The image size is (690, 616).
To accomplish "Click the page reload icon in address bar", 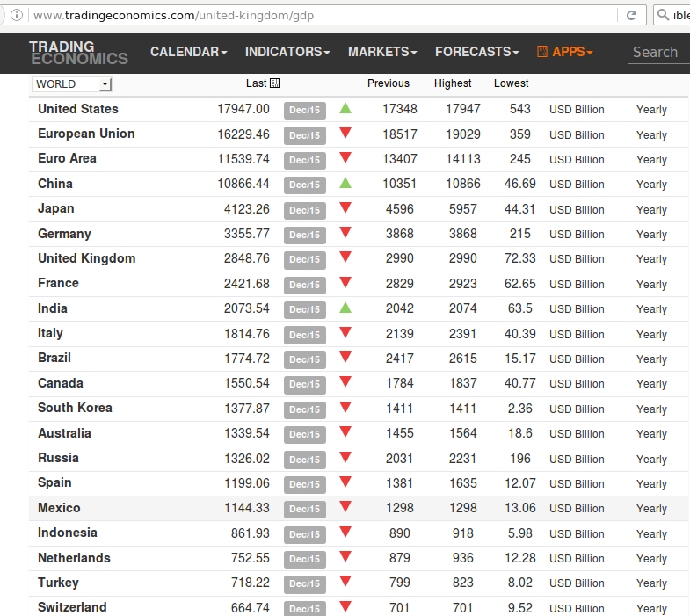I will click(x=631, y=15).
